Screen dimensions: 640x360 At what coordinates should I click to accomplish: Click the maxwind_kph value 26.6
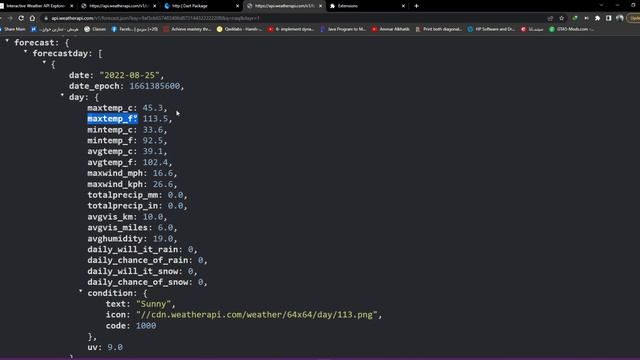[x=163, y=184]
